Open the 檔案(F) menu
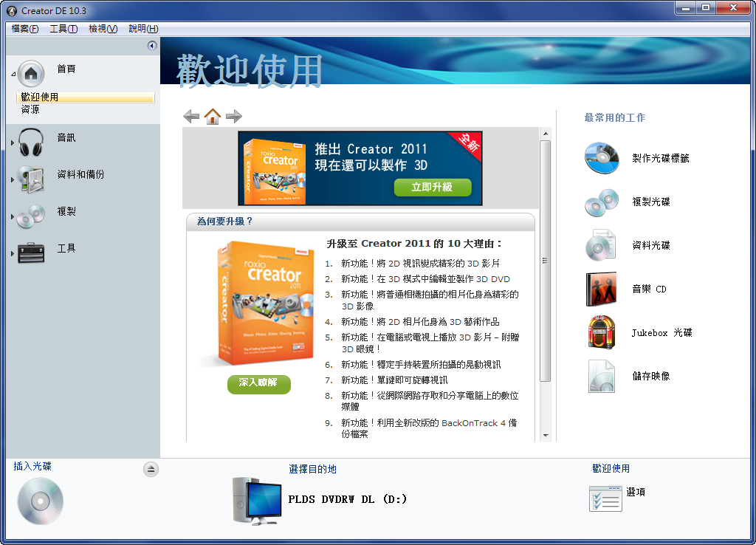The height and width of the screenshot is (545, 756). click(24, 29)
